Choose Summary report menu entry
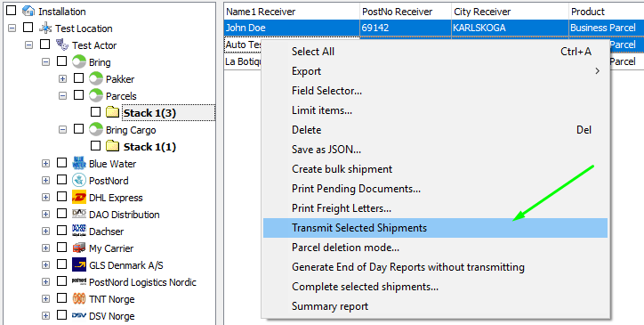Image resolution: width=644 pixels, height=325 pixels. click(x=435, y=306)
